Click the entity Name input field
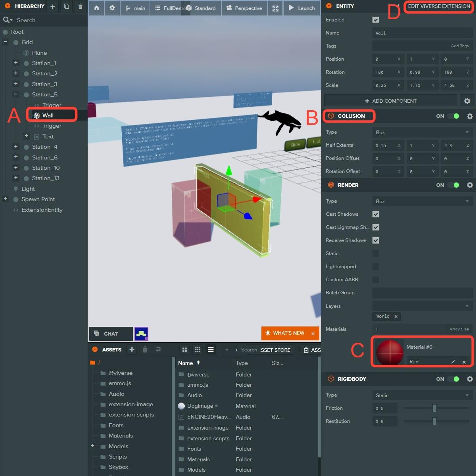The width and height of the screenshot is (476, 476). tap(422, 33)
